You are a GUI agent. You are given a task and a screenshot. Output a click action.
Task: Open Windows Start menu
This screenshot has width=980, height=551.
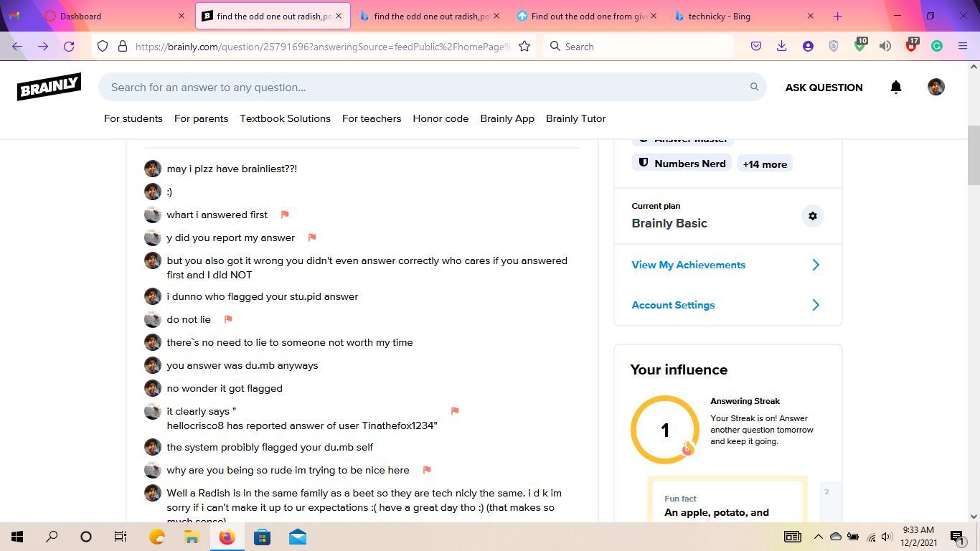[x=17, y=537]
